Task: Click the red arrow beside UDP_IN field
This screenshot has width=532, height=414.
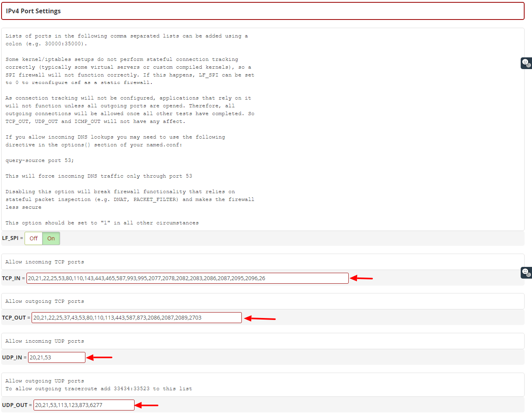Action: (x=99, y=357)
